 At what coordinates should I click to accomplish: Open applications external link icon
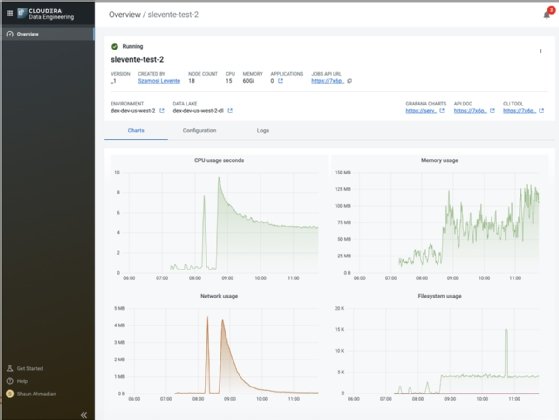(x=280, y=81)
